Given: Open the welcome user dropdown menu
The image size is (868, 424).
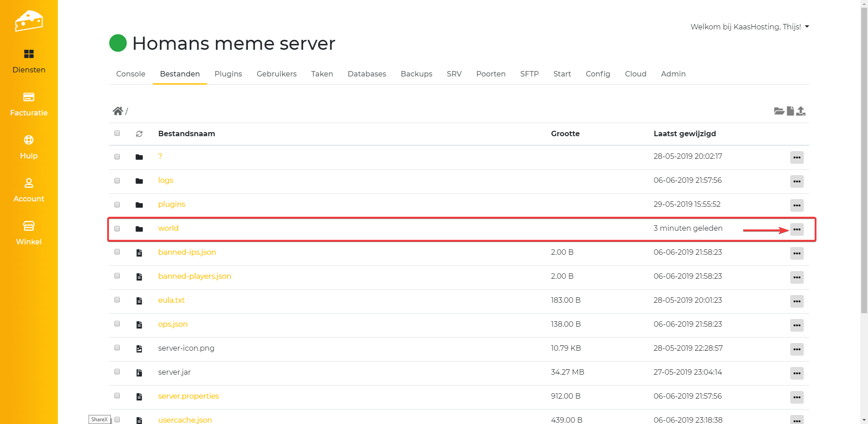Looking at the screenshot, I should tap(750, 27).
